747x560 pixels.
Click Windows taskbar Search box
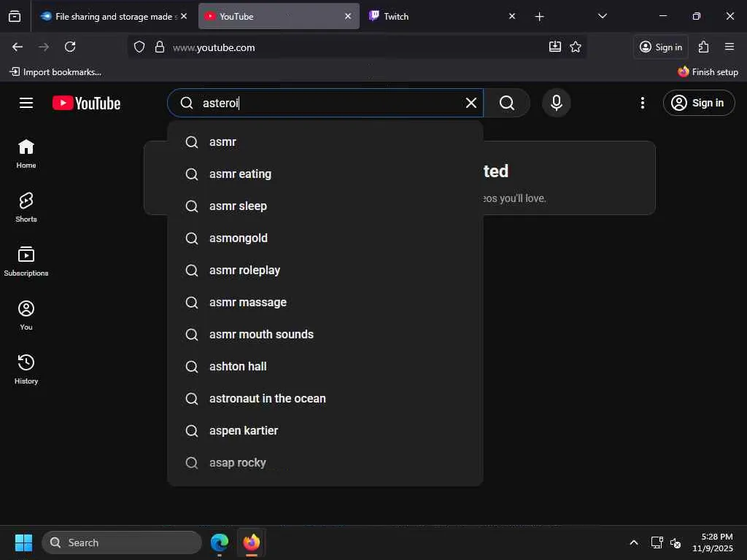[122, 542]
